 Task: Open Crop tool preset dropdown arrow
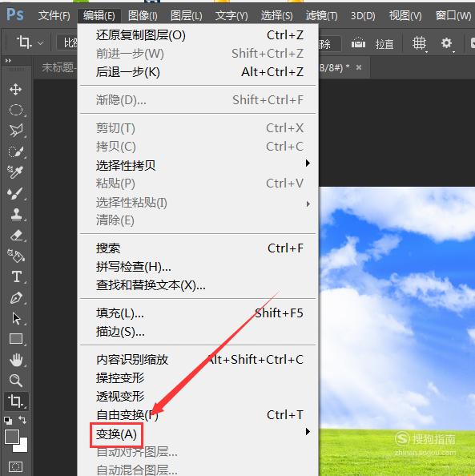pyautogui.click(x=40, y=43)
